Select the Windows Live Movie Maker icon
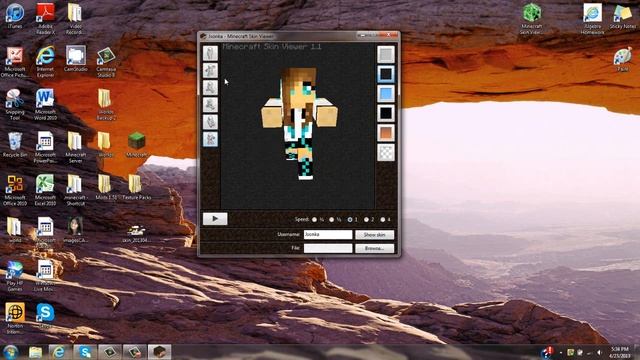640x360 pixels. click(45, 276)
